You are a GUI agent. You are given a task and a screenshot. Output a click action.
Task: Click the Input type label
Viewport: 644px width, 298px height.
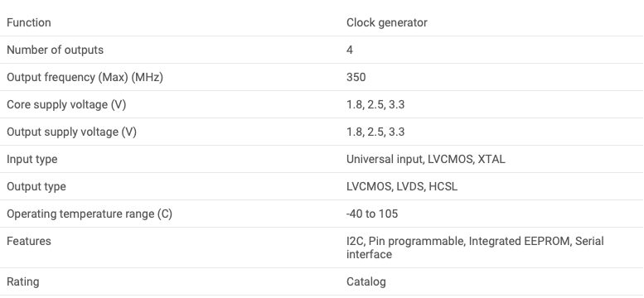[x=32, y=159]
